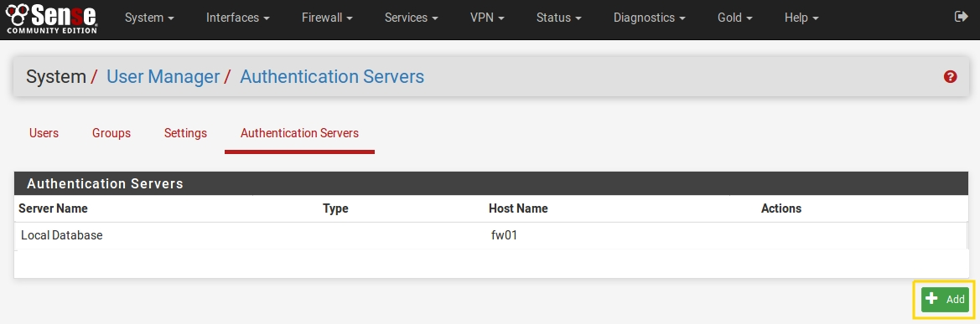Open the Help dropdown menu
Image resolution: width=980 pixels, height=324 pixels.
tap(802, 18)
